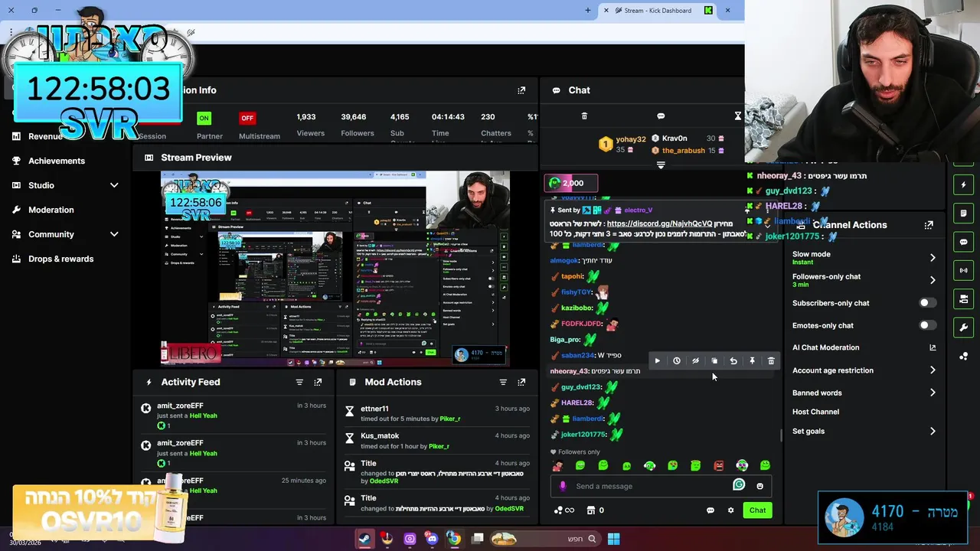Screen dimensions: 980x551
Task: Click the Windows Start button
Action: click(613, 539)
